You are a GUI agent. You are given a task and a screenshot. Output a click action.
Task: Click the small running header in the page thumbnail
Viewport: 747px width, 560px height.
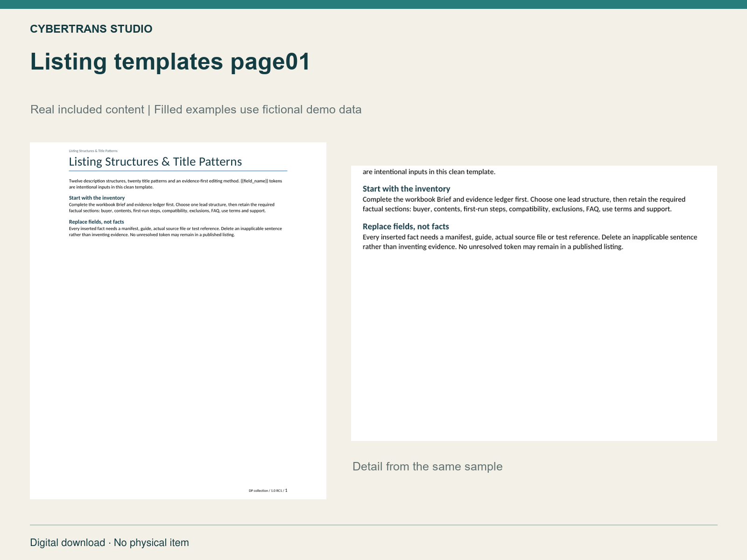(93, 151)
